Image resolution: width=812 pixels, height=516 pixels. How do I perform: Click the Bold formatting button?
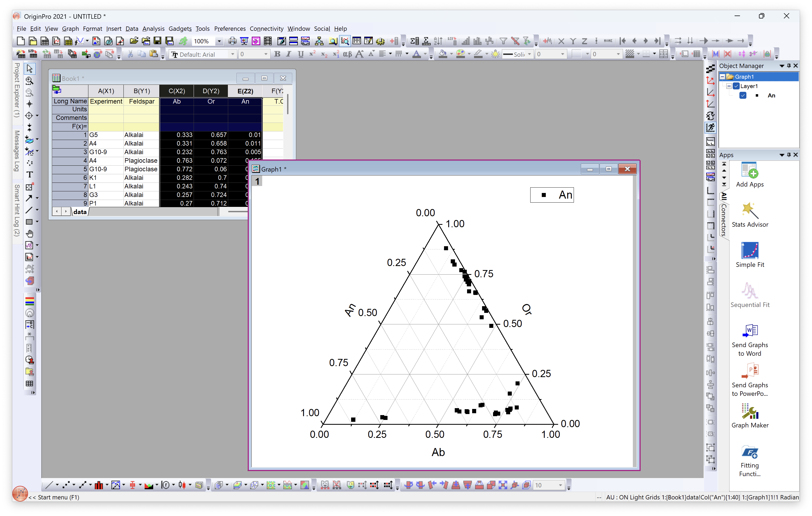(277, 54)
